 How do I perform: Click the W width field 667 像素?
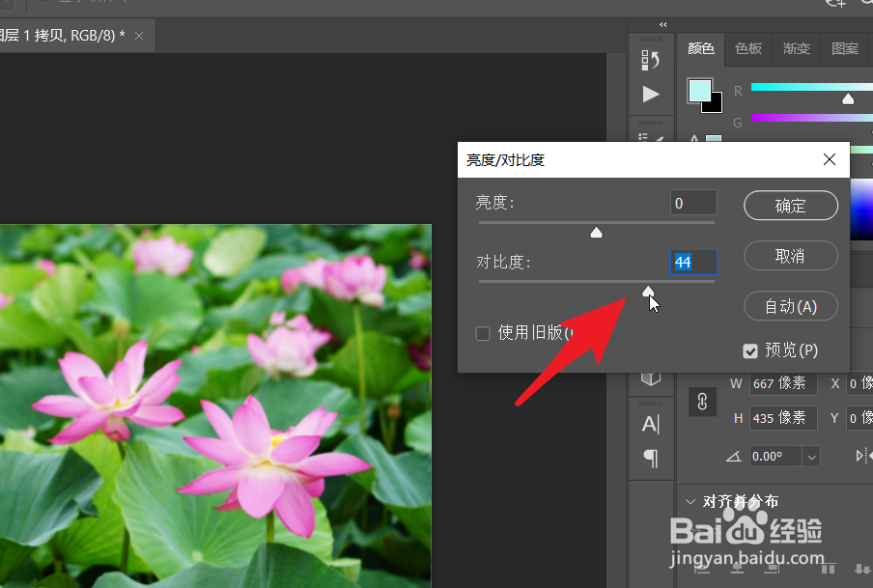[x=783, y=383]
